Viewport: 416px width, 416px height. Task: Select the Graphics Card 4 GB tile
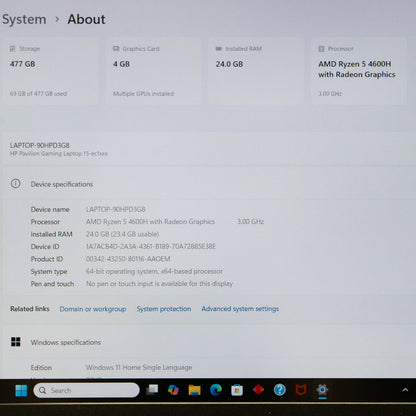[x=154, y=72]
